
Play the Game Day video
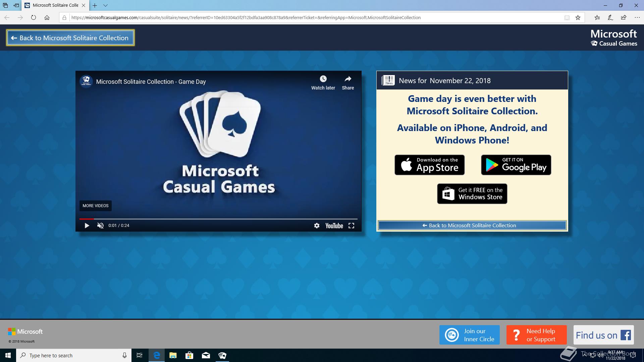(x=87, y=226)
